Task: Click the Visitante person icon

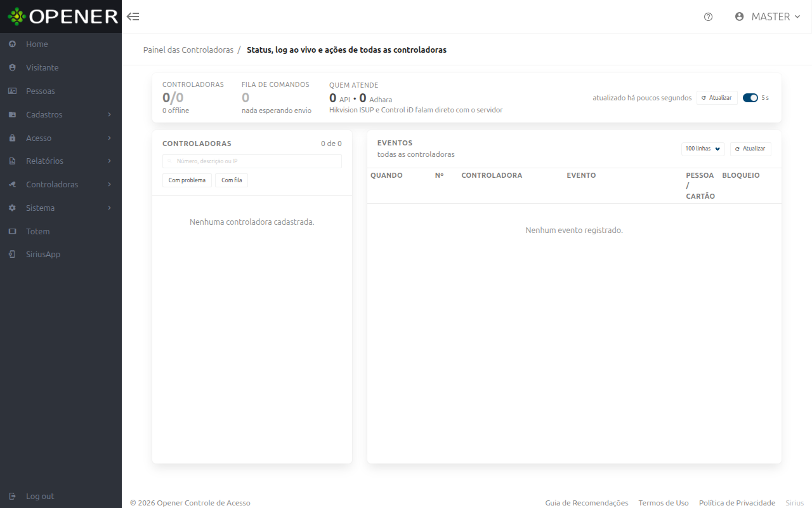Action: [x=13, y=68]
